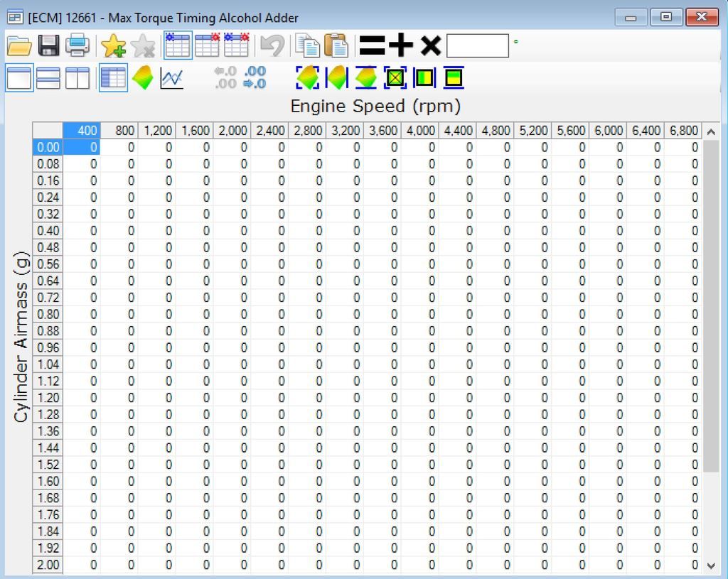The image size is (728, 579).
Task: Toggle the table grid view button
Action: point(113,77)
